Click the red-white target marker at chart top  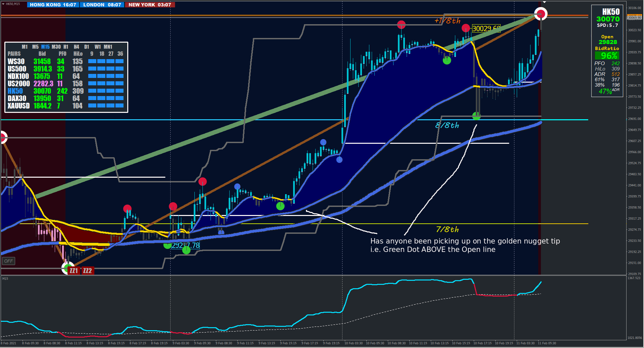(x=541, y=14)
